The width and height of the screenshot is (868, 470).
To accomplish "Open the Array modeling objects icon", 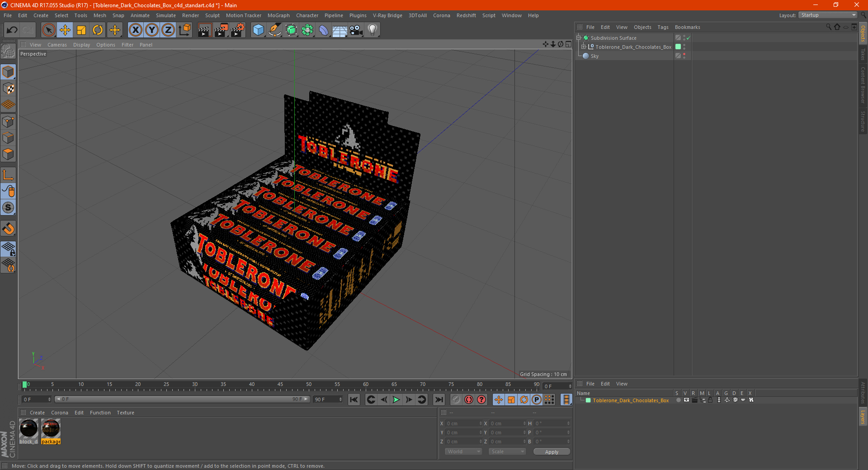I will click(x=307, y=30).
